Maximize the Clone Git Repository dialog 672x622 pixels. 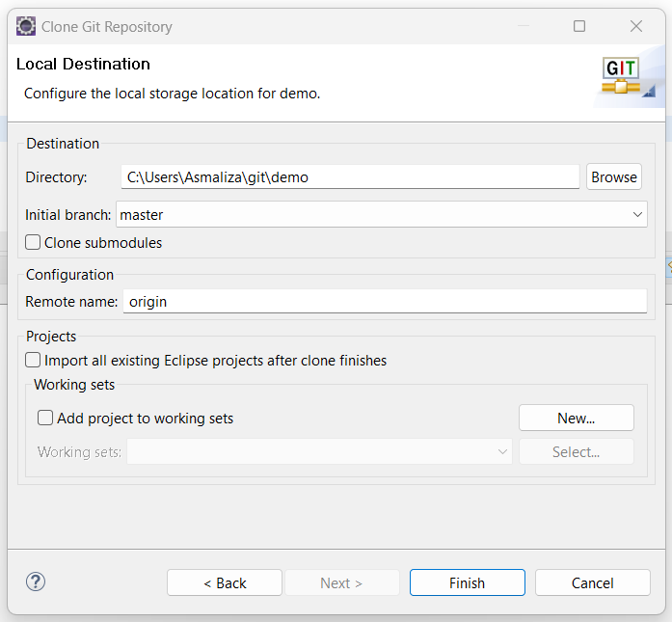[x=579, y=26]
